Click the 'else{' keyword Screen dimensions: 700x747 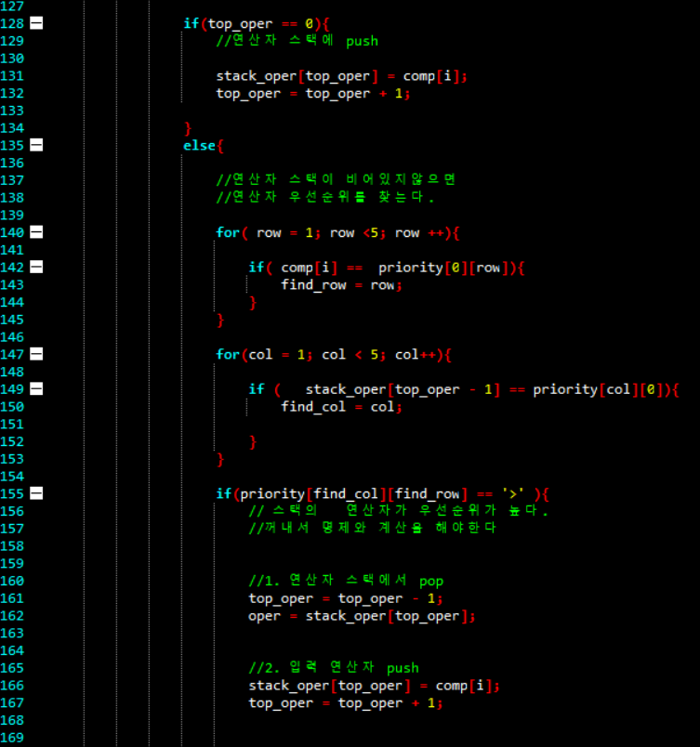pyautogui.click(x=204, y=146)
